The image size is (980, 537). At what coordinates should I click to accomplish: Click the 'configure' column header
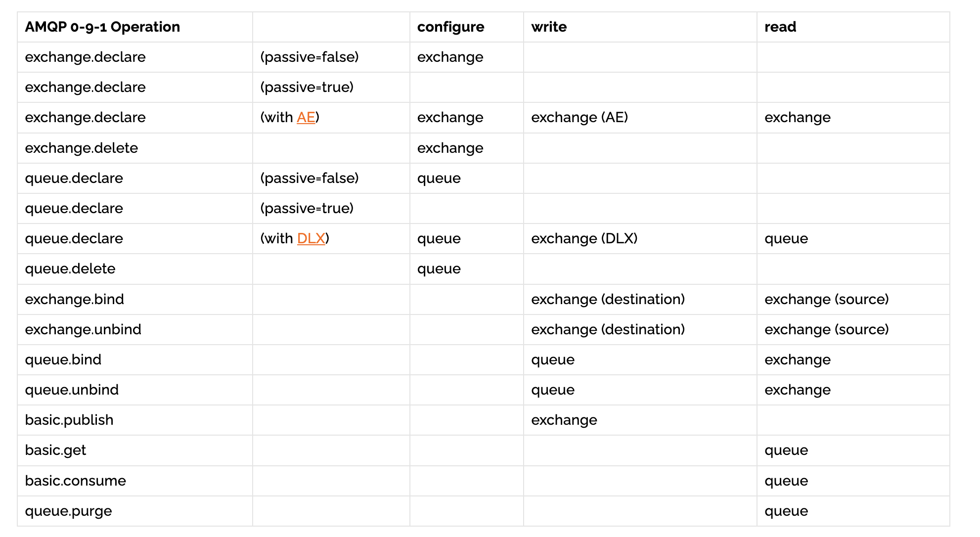(450, 27)
